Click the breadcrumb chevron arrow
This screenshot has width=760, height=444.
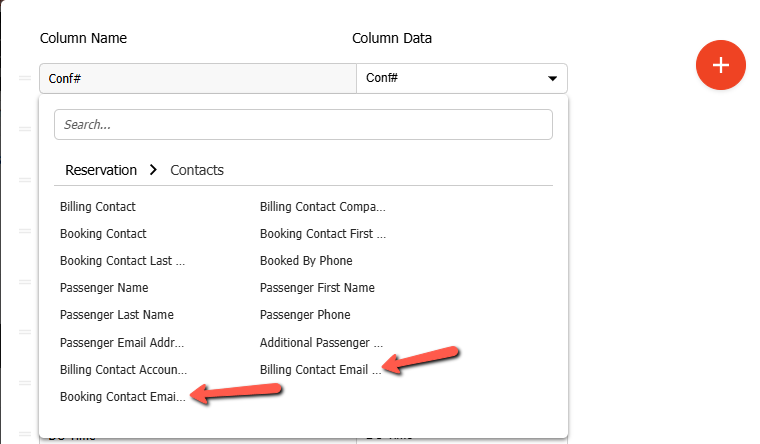click(153, 170)
